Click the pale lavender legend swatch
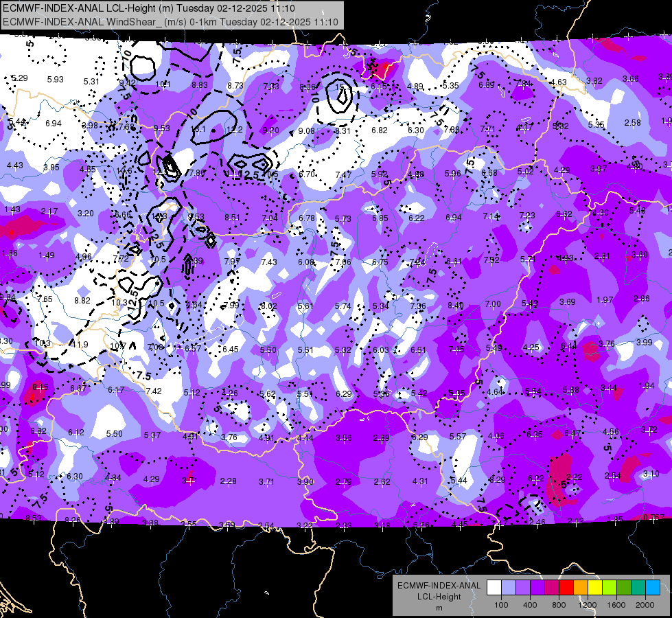The width and height of the screenshot is (672, 618). 509,588
